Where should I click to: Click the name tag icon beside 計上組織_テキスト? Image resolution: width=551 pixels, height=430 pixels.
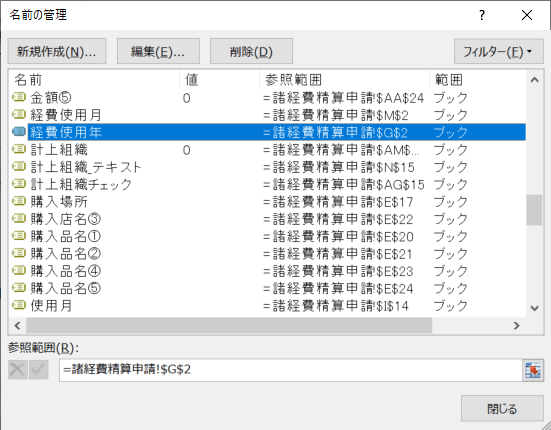pos(19,166)
